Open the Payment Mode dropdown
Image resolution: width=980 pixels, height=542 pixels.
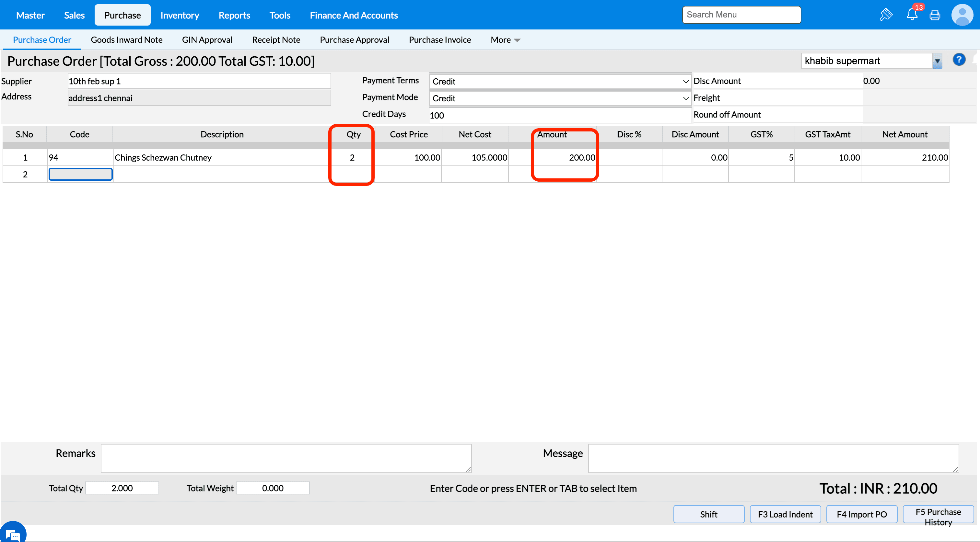[x=560, y=98]
